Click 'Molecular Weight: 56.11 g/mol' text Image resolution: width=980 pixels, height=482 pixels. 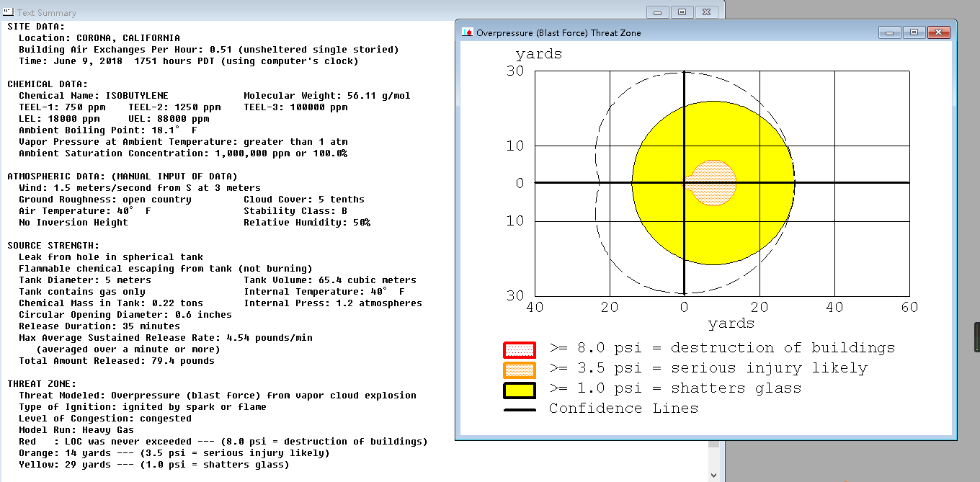pos(327,96)
